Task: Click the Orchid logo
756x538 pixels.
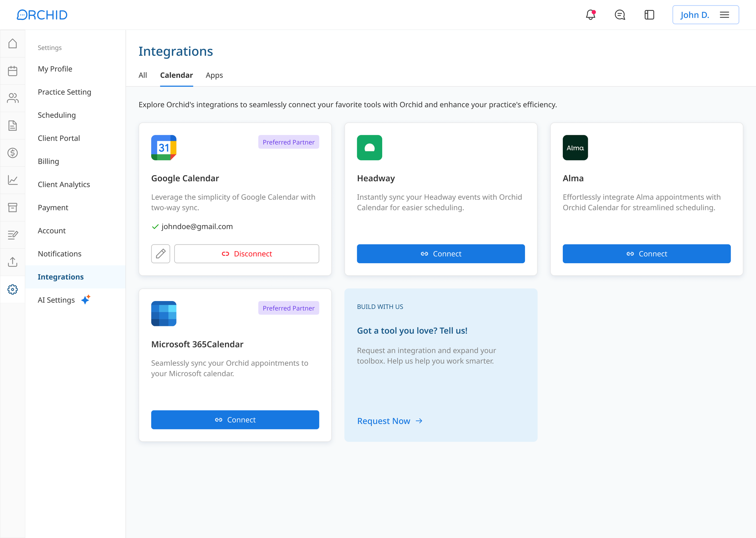Action: 42,15
